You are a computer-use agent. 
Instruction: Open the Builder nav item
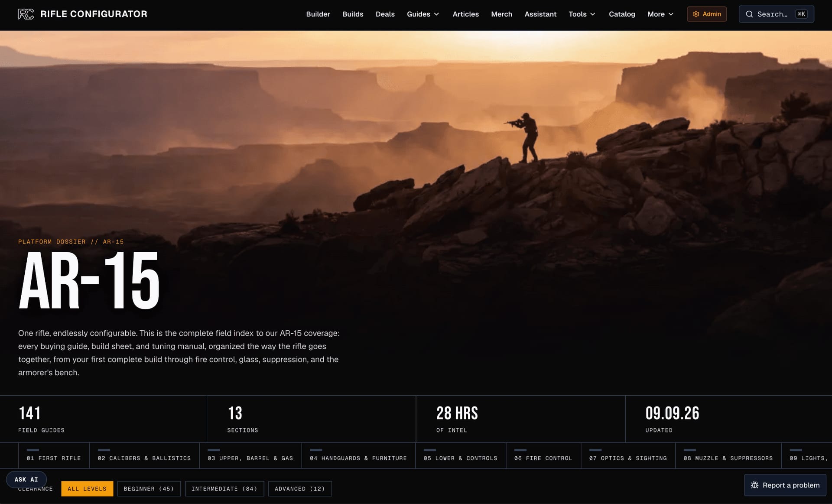pos(318,14)
